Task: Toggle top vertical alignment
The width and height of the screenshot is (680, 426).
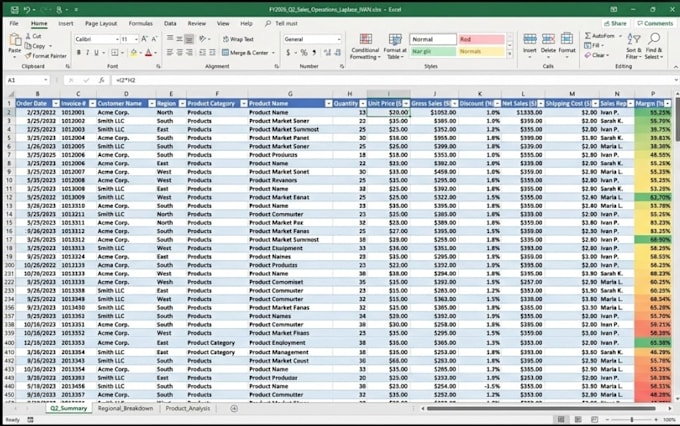Action: [170, 39]
